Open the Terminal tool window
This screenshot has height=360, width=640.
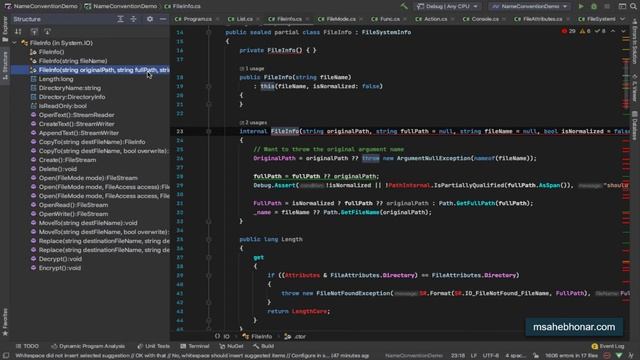coord(195,346)
